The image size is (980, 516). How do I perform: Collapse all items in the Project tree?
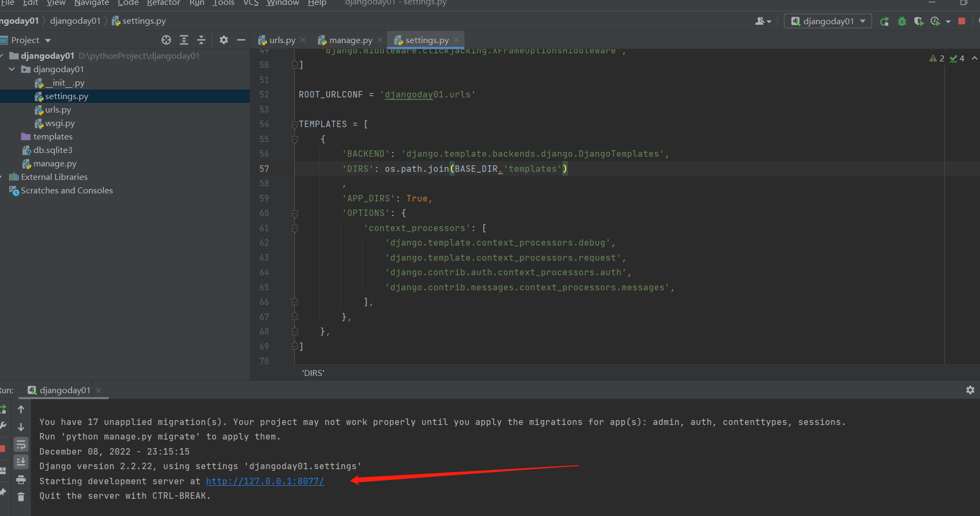point(201,40)
